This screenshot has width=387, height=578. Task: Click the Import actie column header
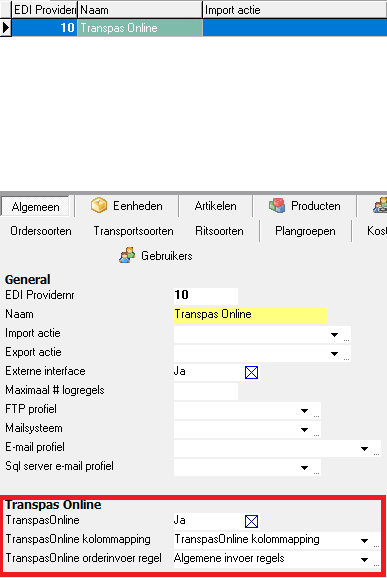[x=295, y=10]
